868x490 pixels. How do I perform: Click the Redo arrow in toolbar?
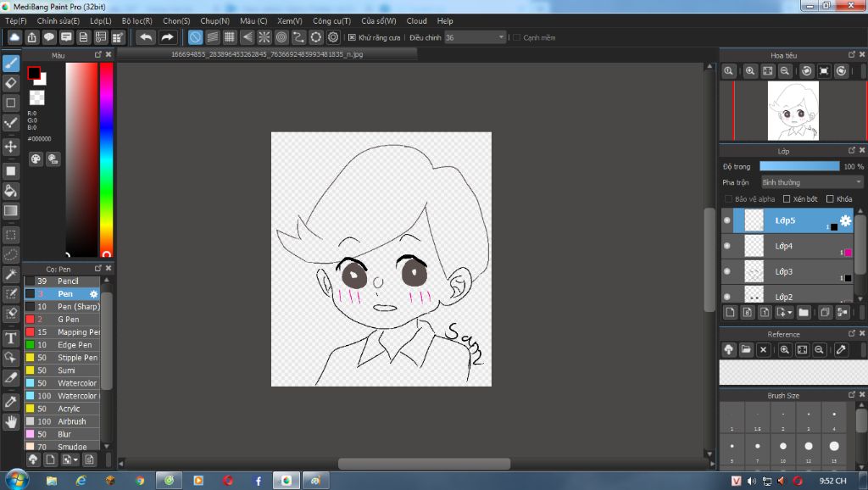(167, 37)
